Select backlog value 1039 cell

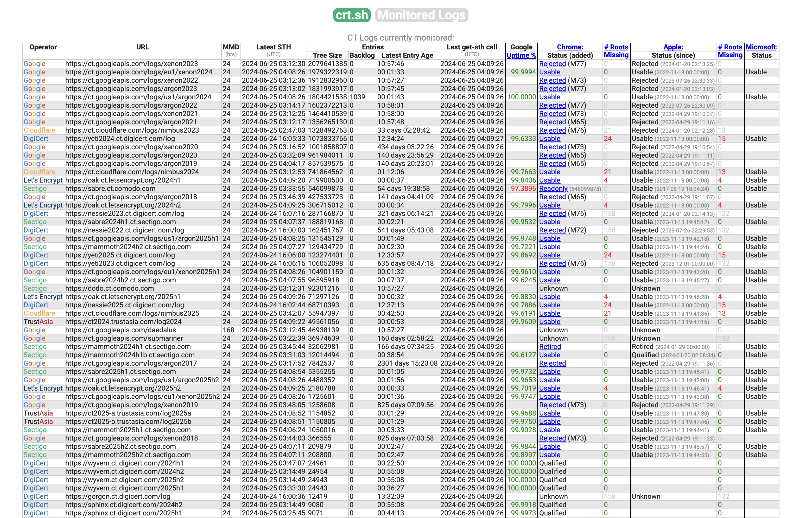point(357,97)
